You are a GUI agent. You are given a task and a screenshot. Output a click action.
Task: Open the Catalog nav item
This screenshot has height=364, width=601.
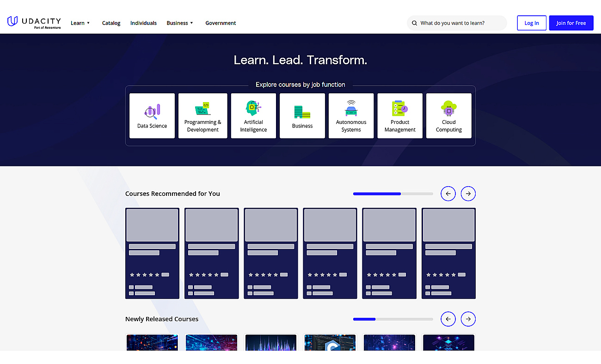tap(111, 23)
